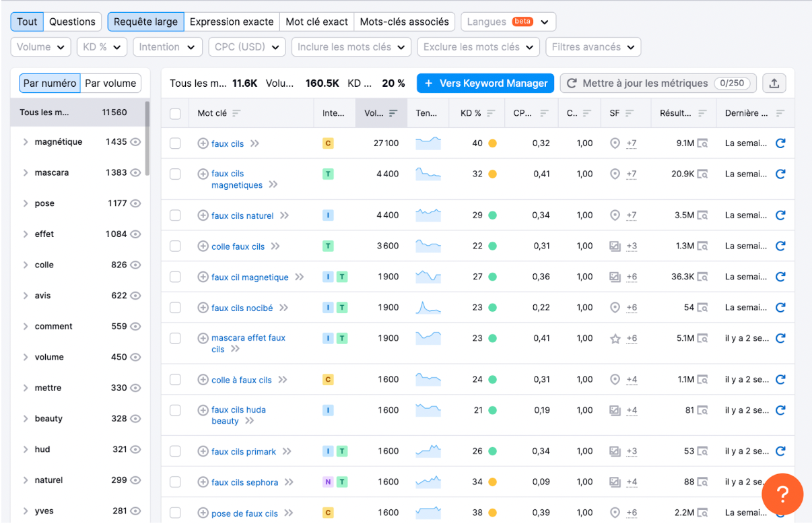Open double-arrow details for pose de faux cils
Viewport: 812px width, 524px height.
pyautogui.click(x=288, y=513)
